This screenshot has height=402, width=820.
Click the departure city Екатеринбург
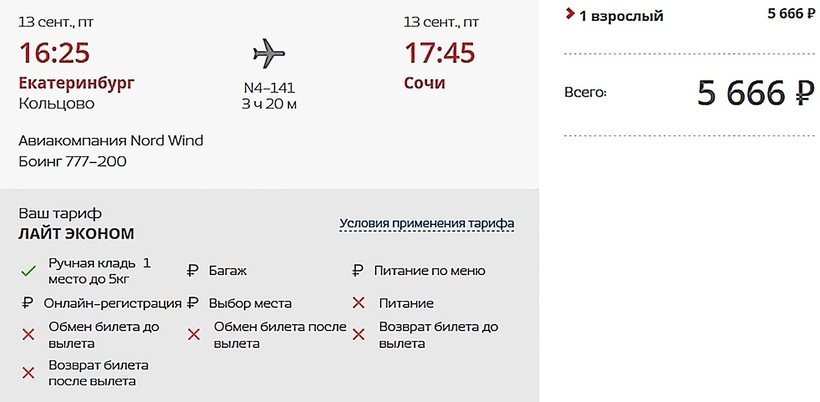[x=76, y=82]
